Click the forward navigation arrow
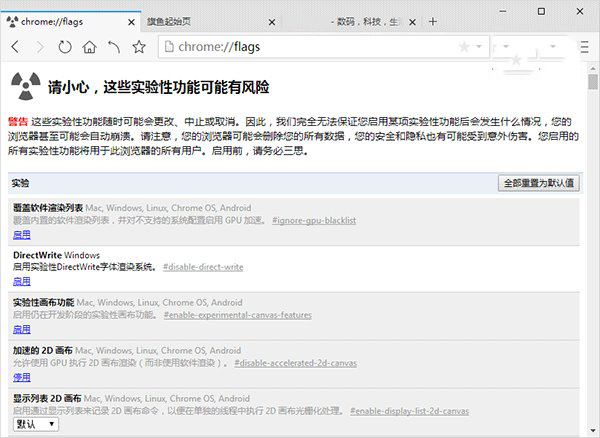Screen dimensions: 600x438 (40, 47)
